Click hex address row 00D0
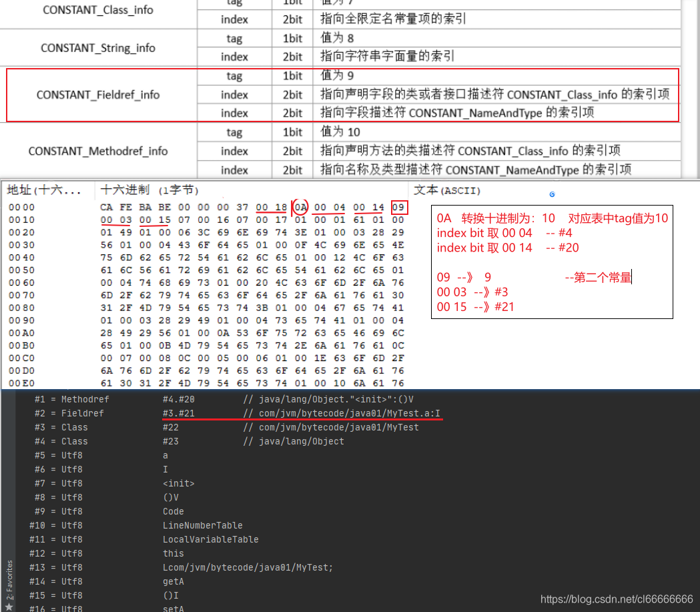700x612 pixels. (21, 370)
